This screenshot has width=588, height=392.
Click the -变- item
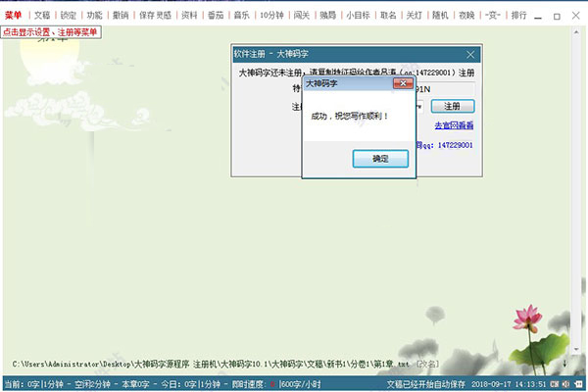tap(493, 16)
